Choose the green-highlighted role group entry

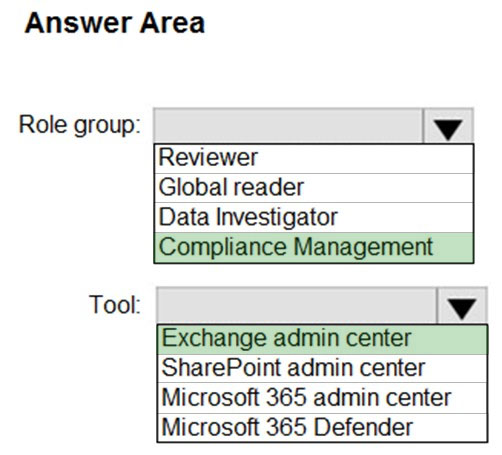(x=314, y=247)
